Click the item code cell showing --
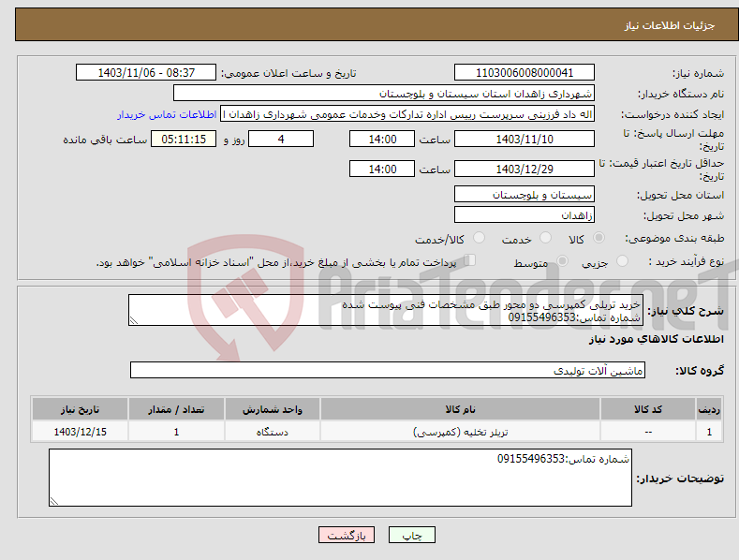The width and height of the screenshot is (739, 560). (648, 432)
